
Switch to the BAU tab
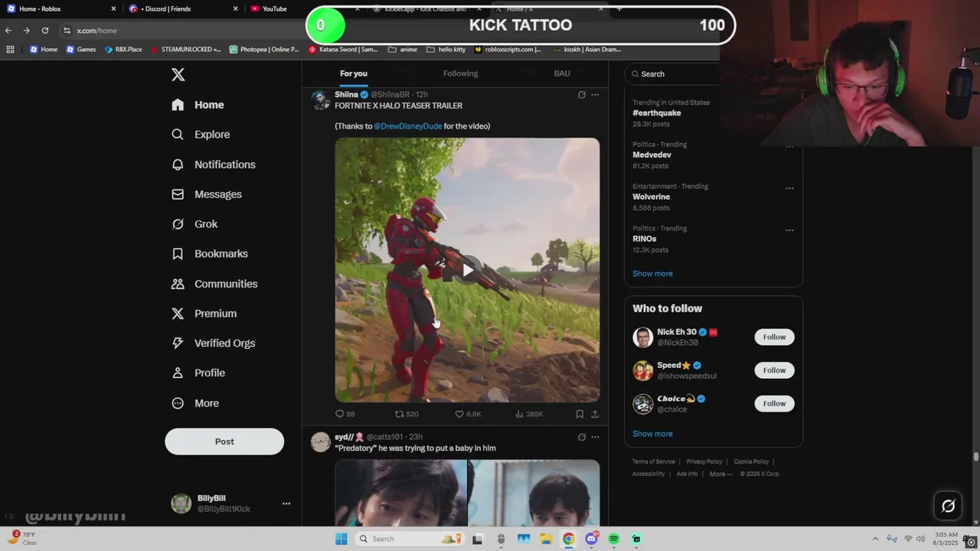(x=562, y=73)
